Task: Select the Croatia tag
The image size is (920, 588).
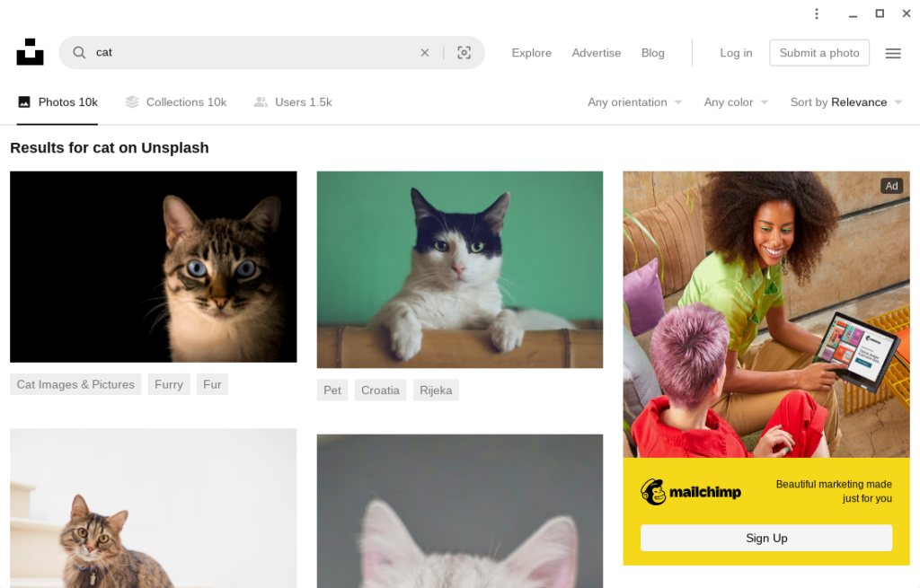Action: pyautogui.click(x=380, y=391)
